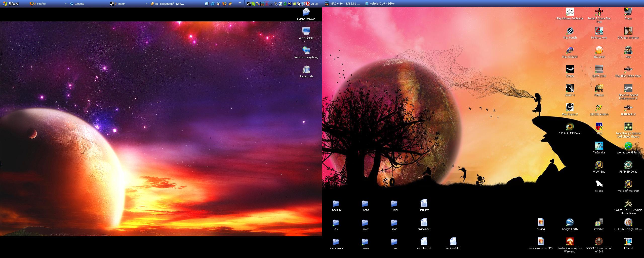Select the Fraps desktop shortcut
644x258 pixels.
pos(628,12)
